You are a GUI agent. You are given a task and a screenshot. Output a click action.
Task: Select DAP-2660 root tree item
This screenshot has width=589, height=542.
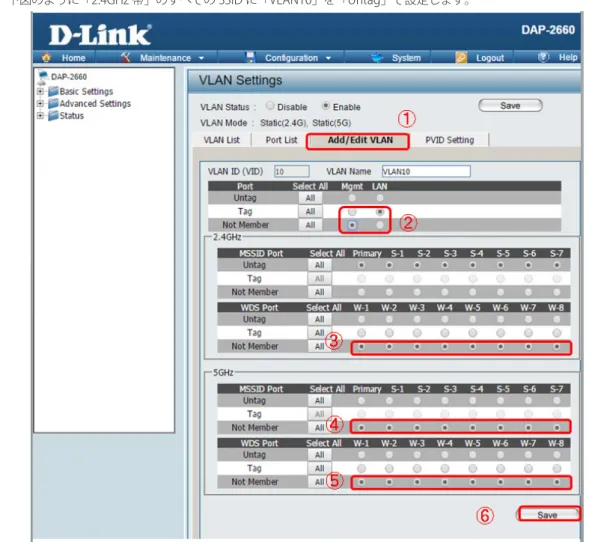[69, 77]
